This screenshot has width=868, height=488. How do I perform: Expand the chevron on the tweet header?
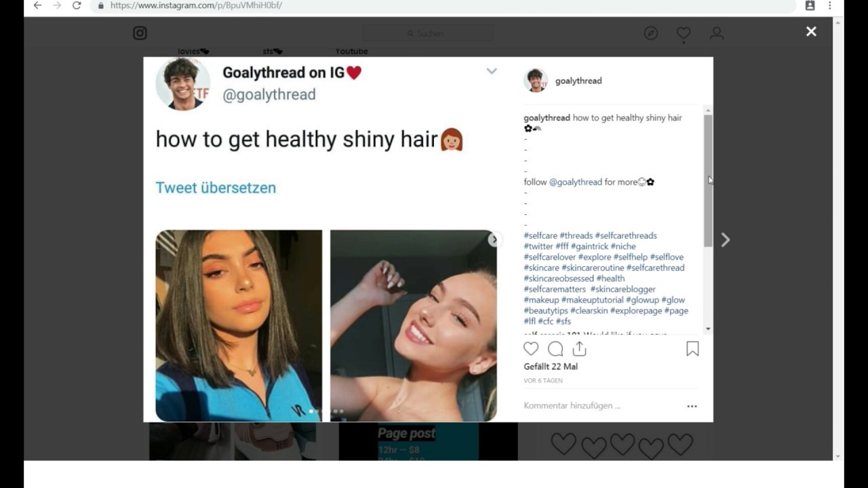click(492, 71)
